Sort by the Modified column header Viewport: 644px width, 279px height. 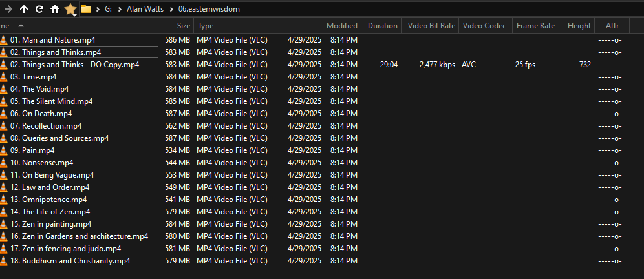[x=341, y=26]
